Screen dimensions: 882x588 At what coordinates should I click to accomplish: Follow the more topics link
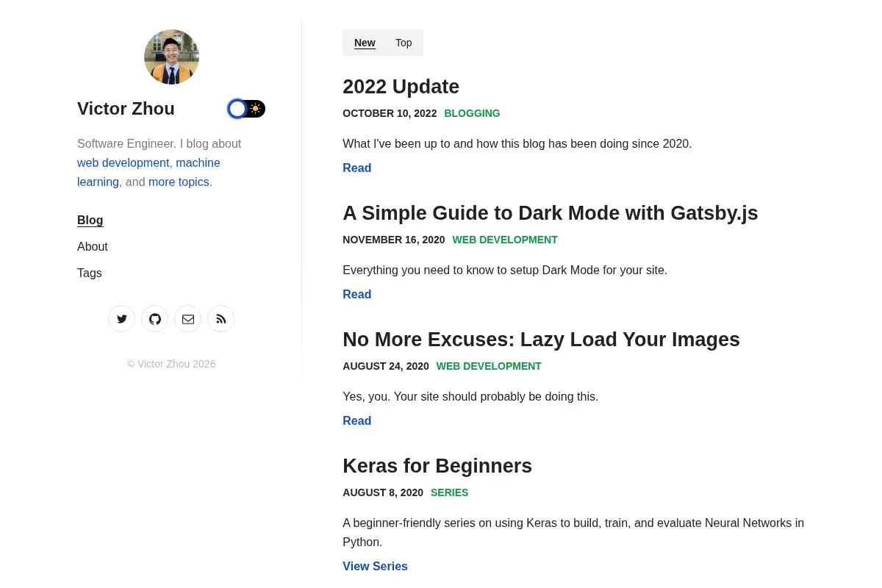click(x=179, y=182)
